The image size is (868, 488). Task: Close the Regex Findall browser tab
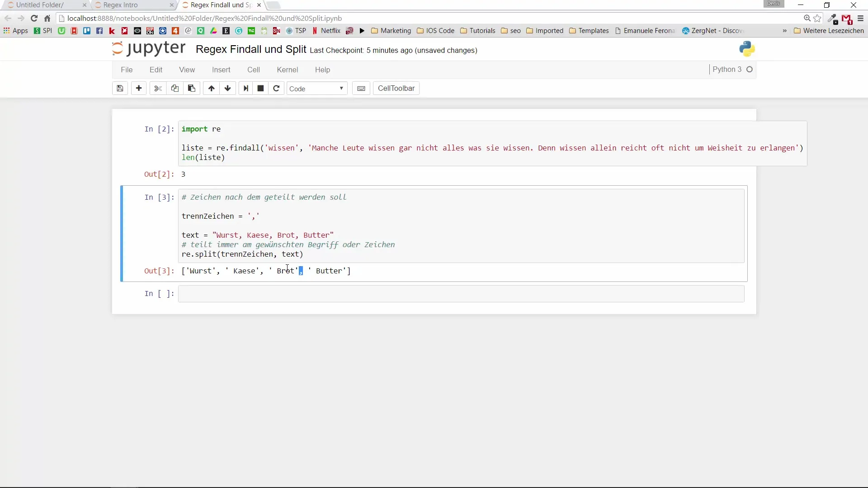(259, 5)
